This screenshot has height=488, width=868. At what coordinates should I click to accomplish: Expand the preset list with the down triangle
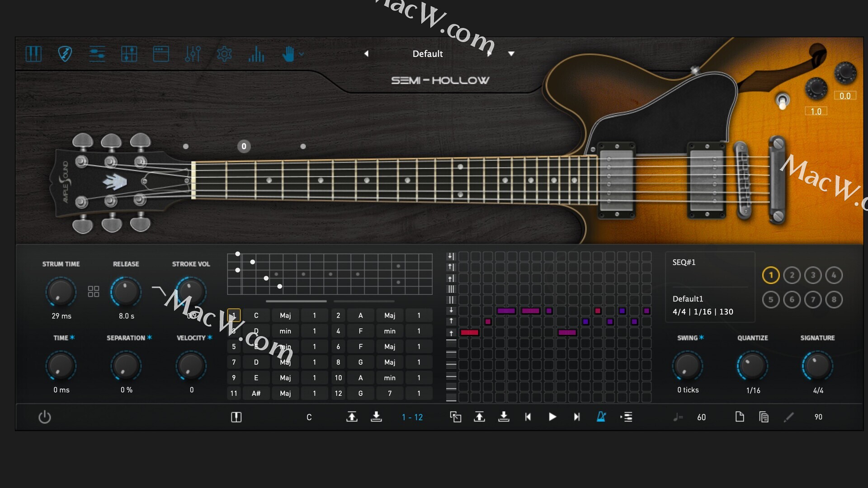511,53
